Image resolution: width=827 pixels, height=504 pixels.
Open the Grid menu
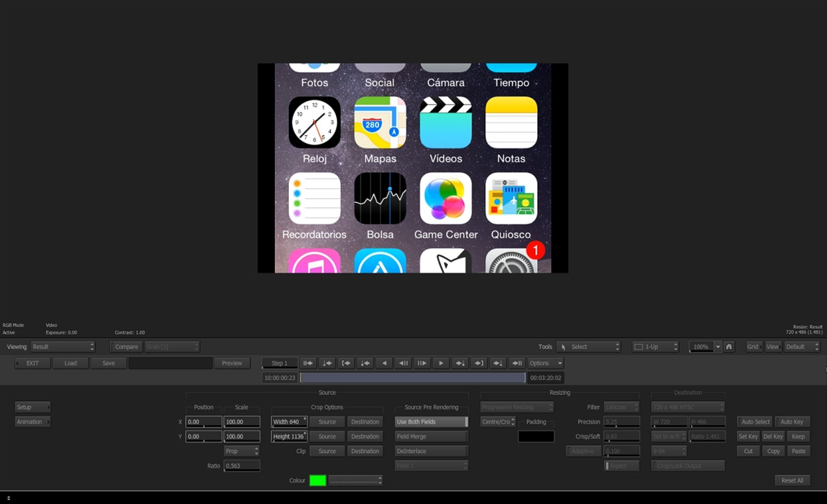753,347
